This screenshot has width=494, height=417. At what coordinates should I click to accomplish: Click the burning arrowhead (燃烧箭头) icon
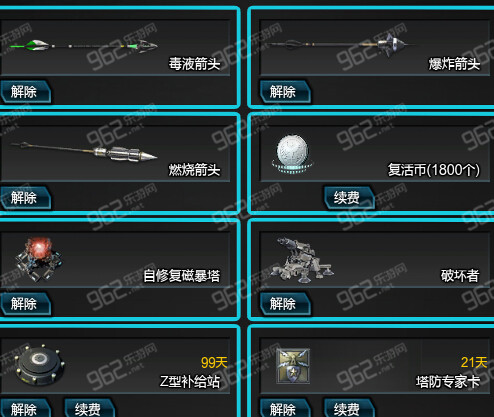(x=83, y=152)
